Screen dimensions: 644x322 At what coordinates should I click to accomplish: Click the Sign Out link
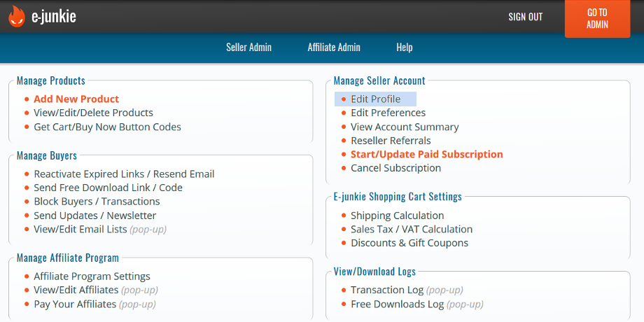(x=525, y=17)
